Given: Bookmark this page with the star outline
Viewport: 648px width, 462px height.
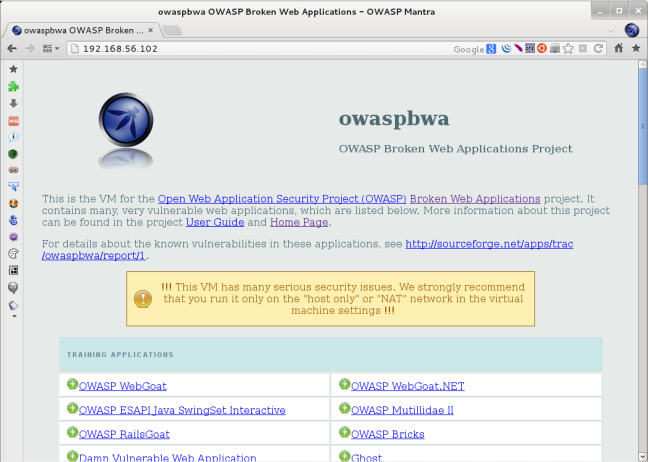Looking at the screenshot, I should 568,48.
